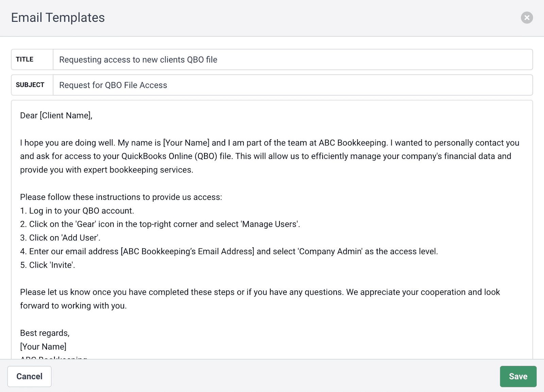Click the Email Templates dialog heading
Viewport: 544px width, 392px height.
point(58,18)
